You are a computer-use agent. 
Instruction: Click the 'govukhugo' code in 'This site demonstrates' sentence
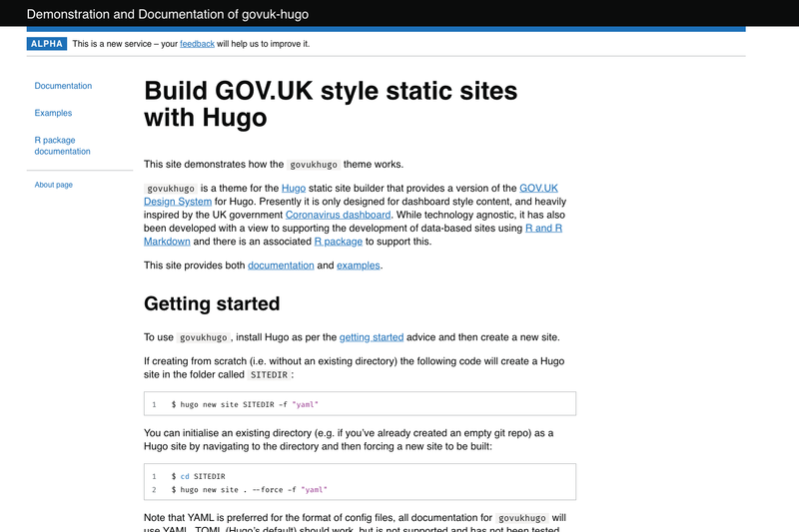pos(314,165)
